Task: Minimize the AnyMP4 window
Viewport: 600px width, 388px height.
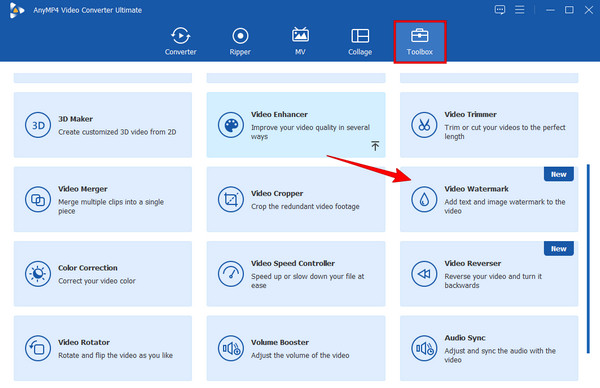Action: 550,10
